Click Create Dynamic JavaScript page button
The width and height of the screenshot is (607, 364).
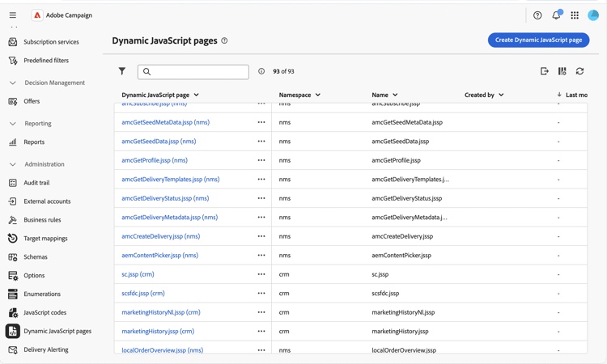point(538,40)
